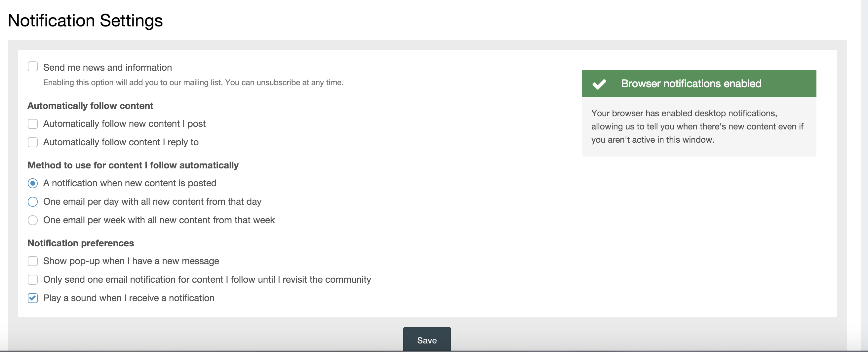Select One email per week radio option
The image size is (868, 352).
click(x=33, y=221)
